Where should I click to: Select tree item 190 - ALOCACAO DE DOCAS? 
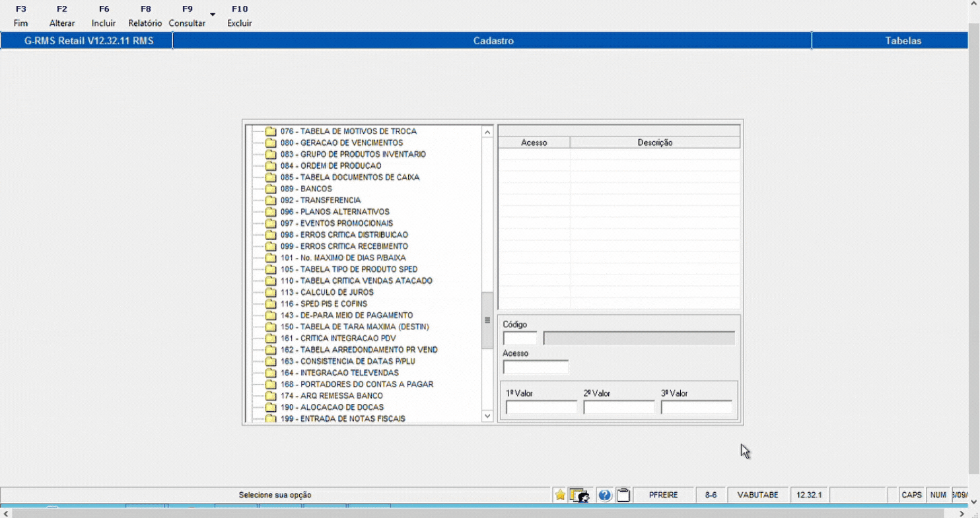click(x=332, y=407)
